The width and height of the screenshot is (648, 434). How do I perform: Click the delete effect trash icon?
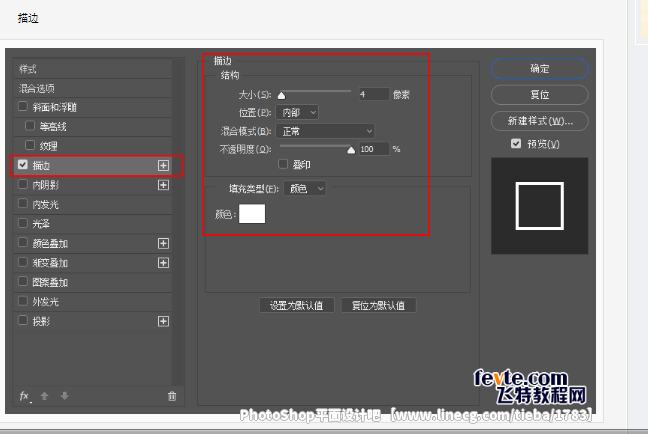tap(172, 396)
